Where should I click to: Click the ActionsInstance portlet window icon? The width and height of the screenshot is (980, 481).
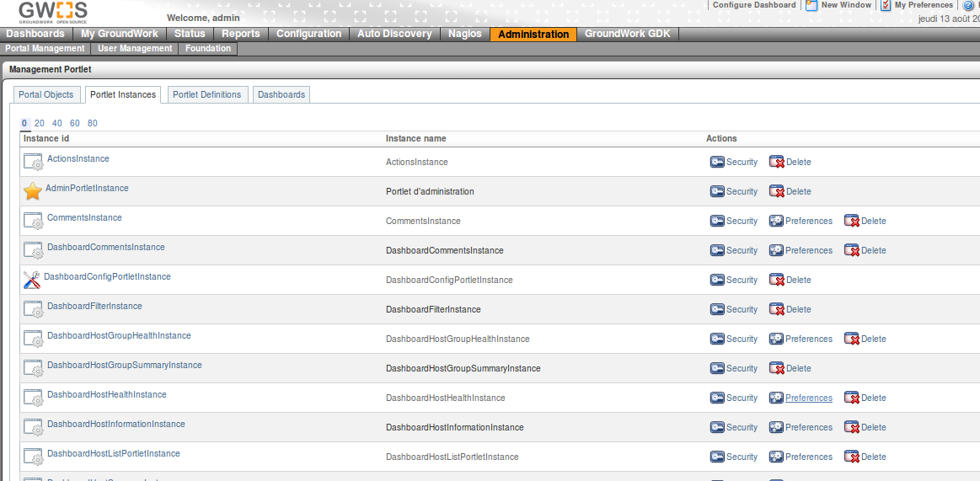point(33,162)
